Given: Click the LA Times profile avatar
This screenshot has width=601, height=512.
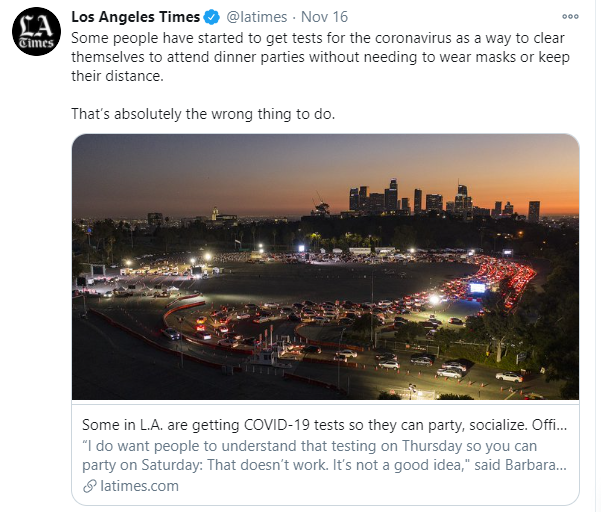Looking at the screenshot, I should 34,36.
